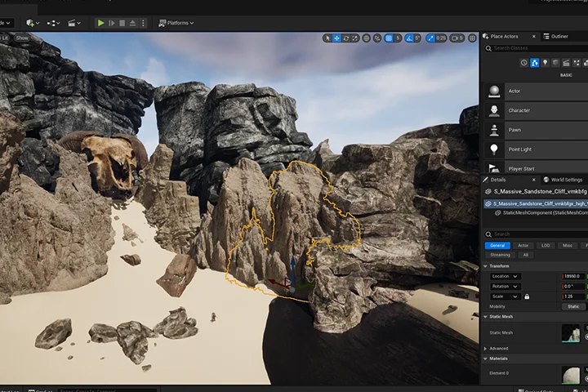The width and height of the screenshot is (588, 392).
Task: Show Cinematic category in Place Actors
Action: [x=566, y=63]
